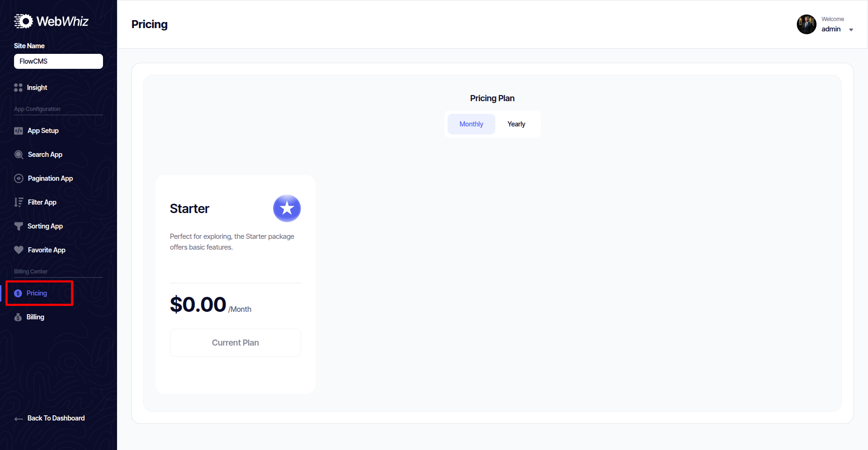
Task: Click the Sorting App funnel icon
Action: [19, 226]
